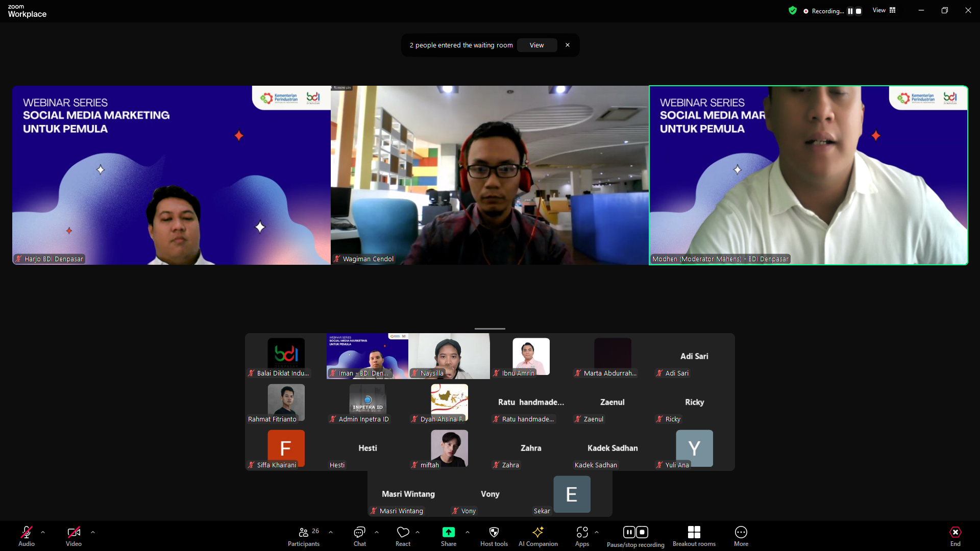Click the red End meeting button
980x551 pixels.
tap(955, 536)
